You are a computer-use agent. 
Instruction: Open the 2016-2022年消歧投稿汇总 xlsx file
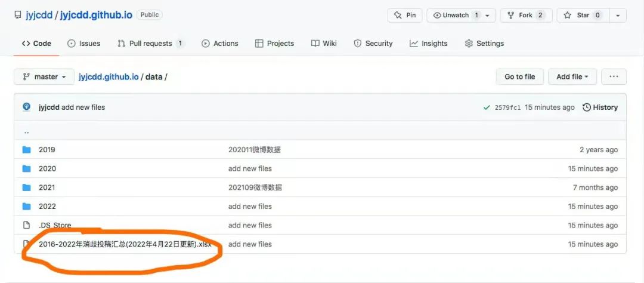125,244
